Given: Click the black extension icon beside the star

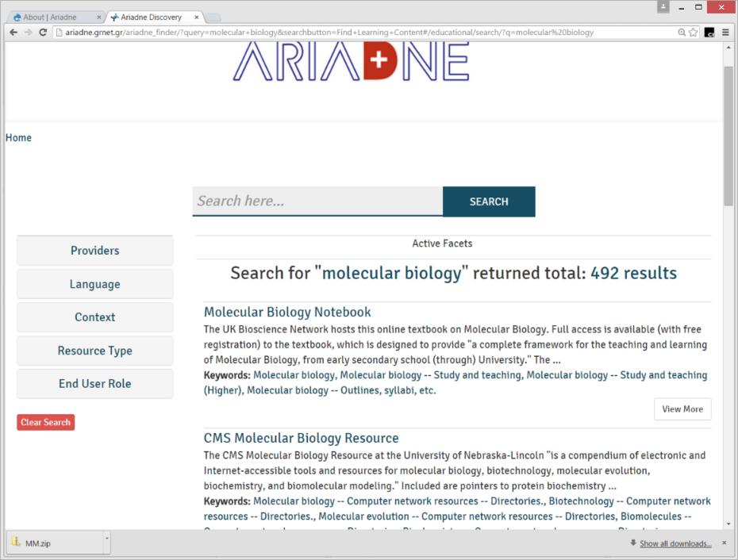Looking at the screenshot, I should pyautogui.click(x=709, y=33).
